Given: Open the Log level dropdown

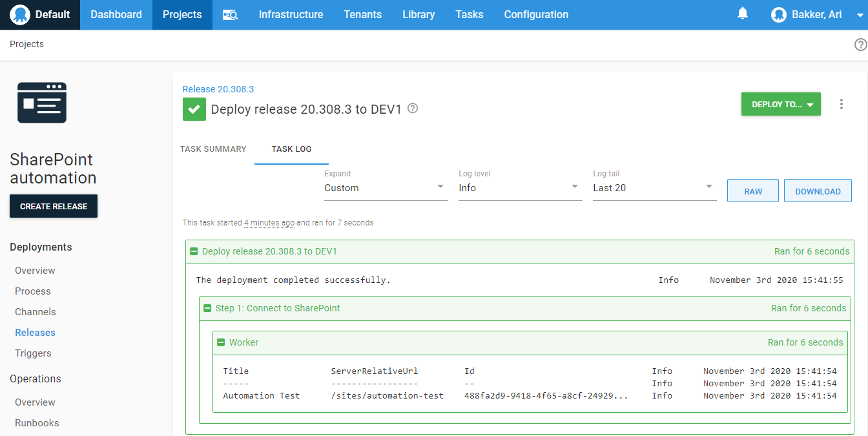Looking at the screenshot, I should click(520, 188).
